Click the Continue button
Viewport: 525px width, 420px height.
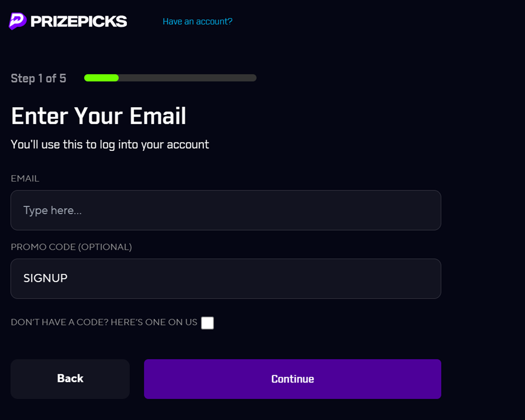pos(292,379)
